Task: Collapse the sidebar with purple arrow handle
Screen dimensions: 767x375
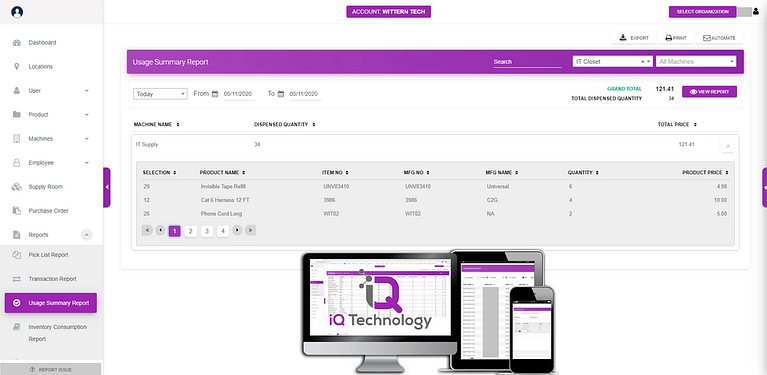Action: tap(107, 187)
